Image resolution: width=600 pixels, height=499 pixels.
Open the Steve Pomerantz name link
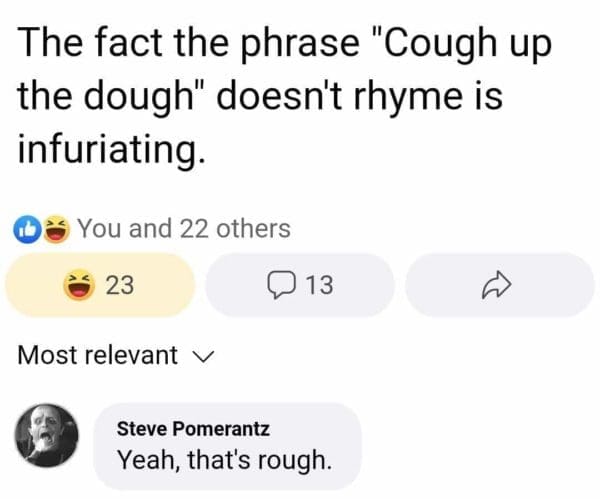point(193,428)
